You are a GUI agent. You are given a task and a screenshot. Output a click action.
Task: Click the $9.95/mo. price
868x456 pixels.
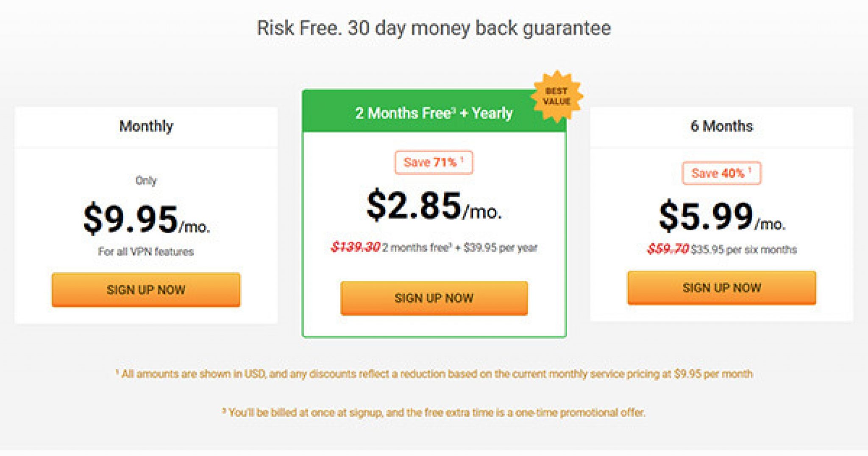coord(146,219)
